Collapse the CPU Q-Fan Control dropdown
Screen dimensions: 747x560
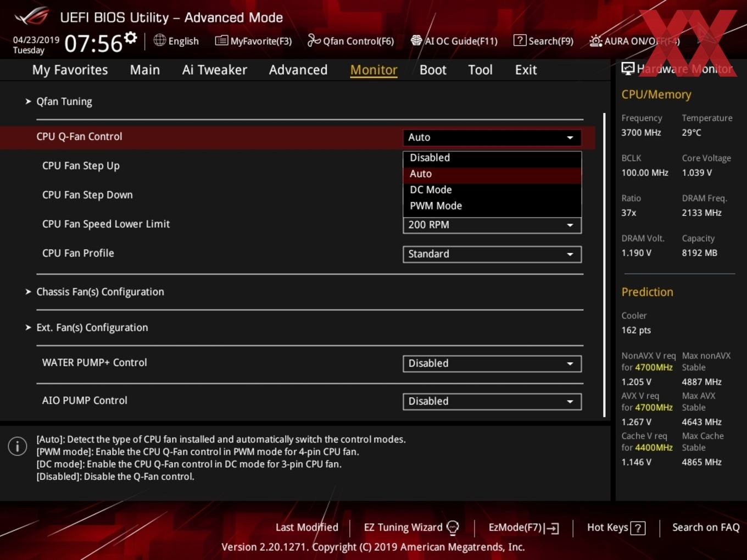pyautogui.click(x=492, y=137)
